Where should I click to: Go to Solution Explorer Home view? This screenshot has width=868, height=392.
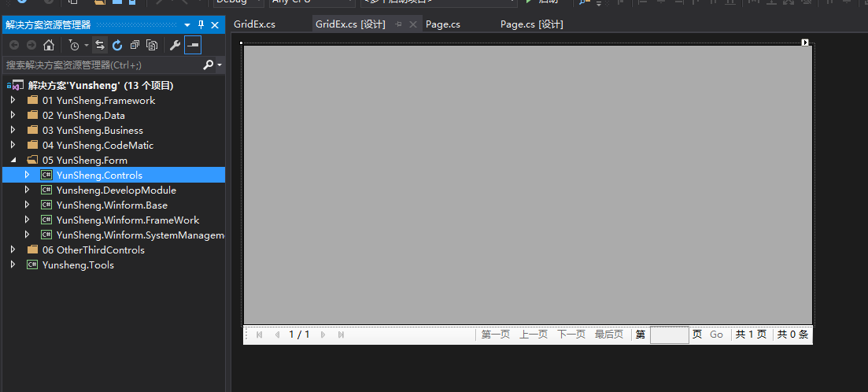click(x=49, y=45)
